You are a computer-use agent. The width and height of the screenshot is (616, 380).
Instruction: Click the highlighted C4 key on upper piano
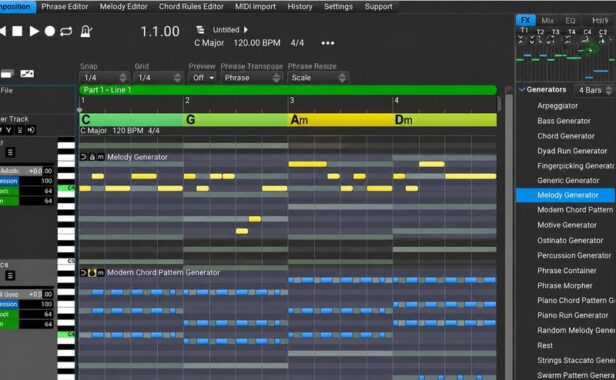[66, 188]
